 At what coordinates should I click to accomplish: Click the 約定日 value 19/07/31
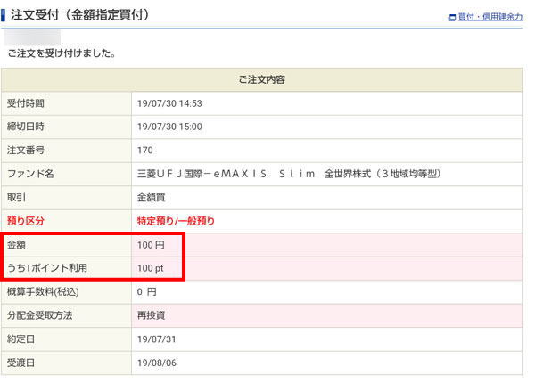coord(157,339)
